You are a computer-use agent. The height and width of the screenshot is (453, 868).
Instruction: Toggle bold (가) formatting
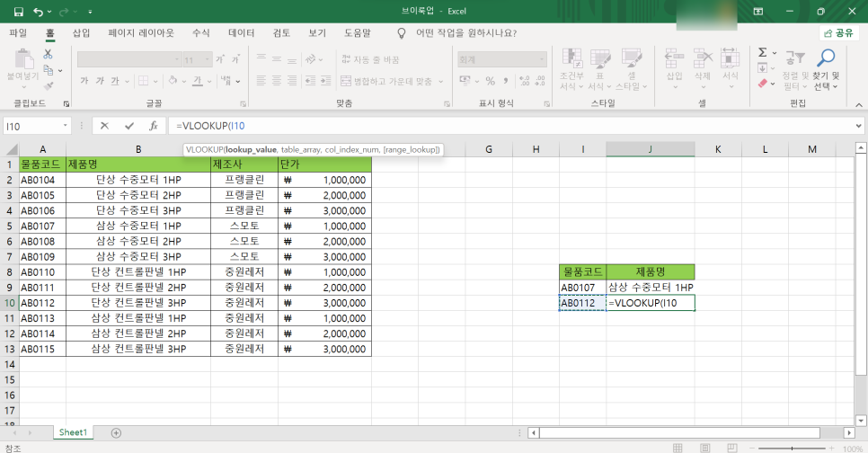tap(84, 81)
